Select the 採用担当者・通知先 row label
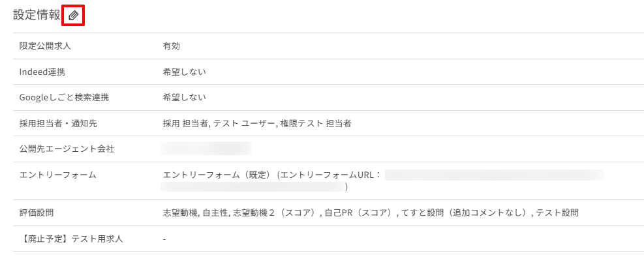Viewport: 644px width, 262px height. pos(58,123)
